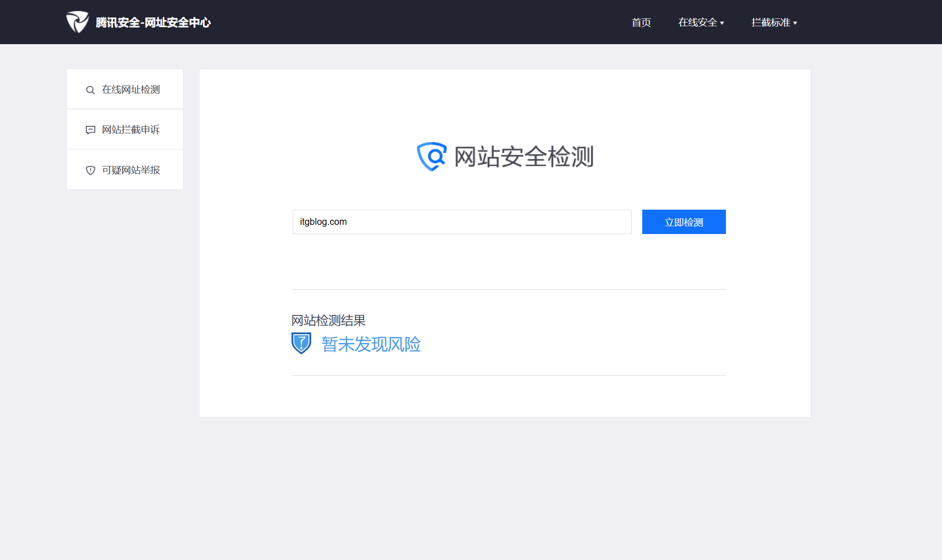Viewport: 942px width, 560px height.
Task: Open the 在线安全 navigation menu
Action: pyautogui.click(x=697, y=23)
